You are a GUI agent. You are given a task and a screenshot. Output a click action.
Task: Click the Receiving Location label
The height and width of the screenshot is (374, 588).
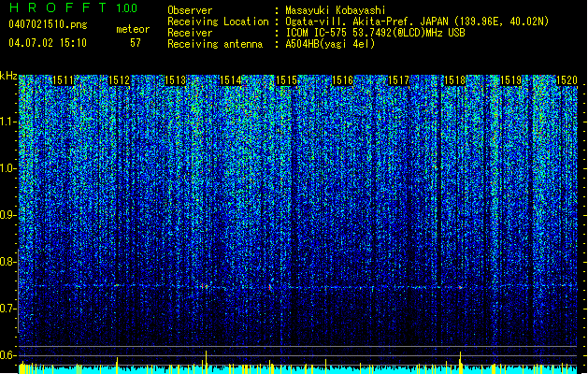pos(218,22)
